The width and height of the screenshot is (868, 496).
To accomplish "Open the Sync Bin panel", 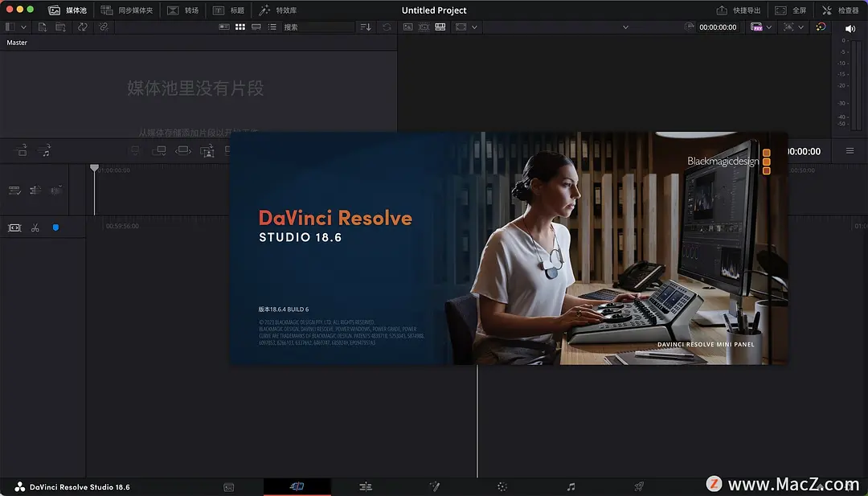I will (x=127, y=10).
